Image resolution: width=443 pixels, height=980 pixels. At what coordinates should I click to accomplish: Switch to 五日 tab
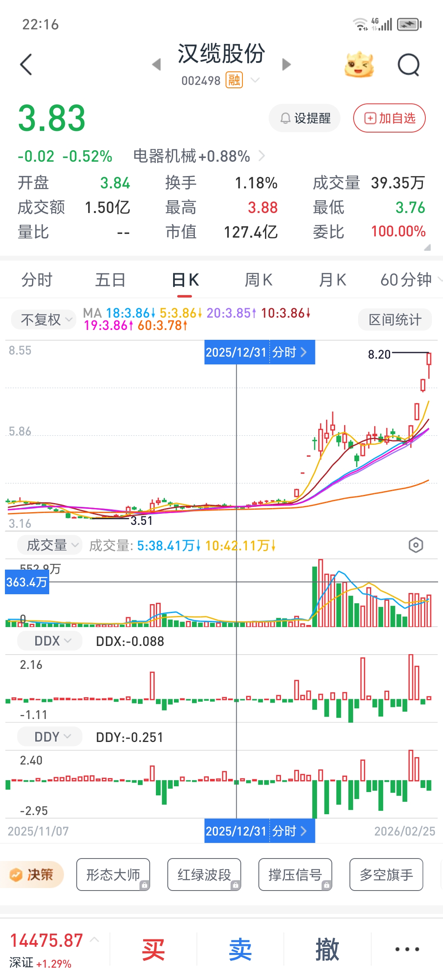[x=110, y=280]
